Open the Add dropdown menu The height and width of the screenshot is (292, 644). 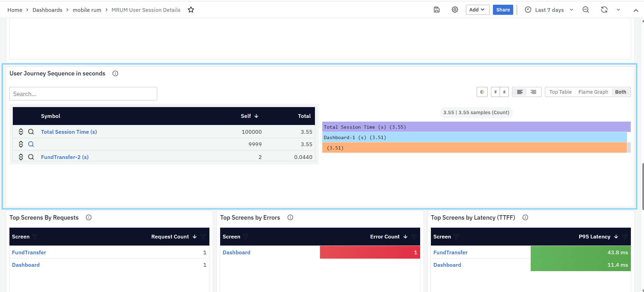tap(477, 10)
